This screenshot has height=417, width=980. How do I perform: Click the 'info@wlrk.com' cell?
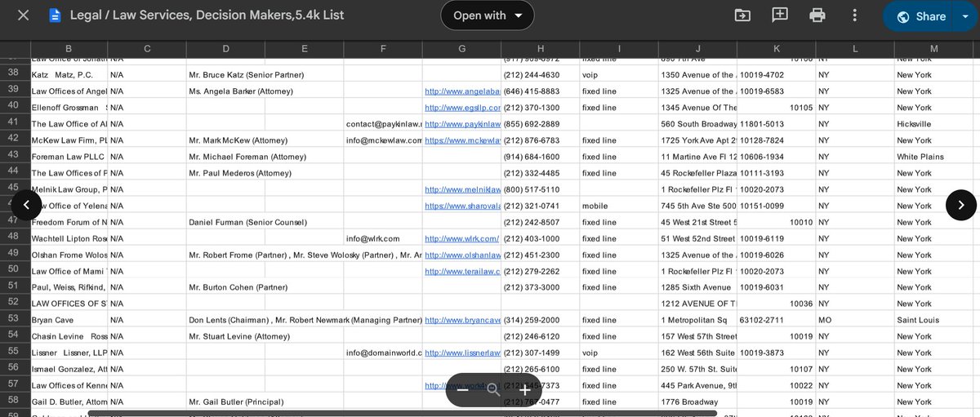383,238
